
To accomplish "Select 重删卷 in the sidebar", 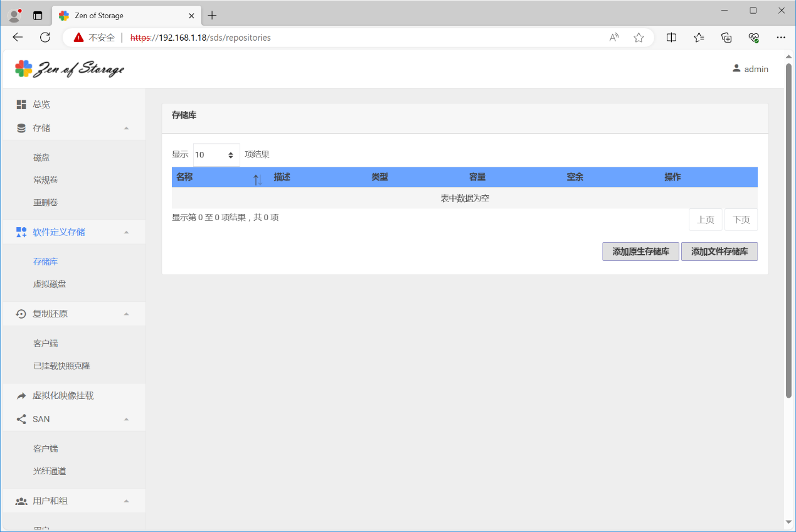I will tap(46, 203).
